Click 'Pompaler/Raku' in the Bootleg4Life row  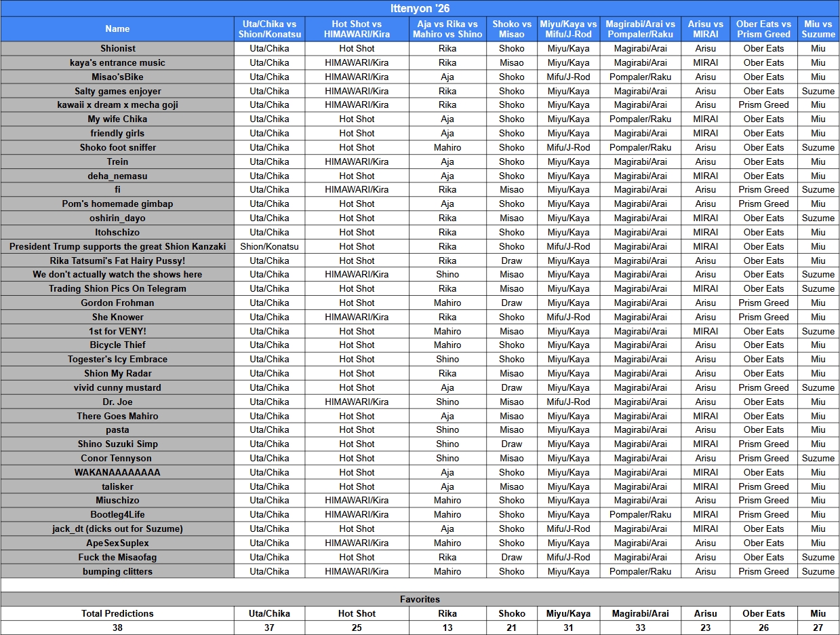pyautogui.click(x=641, y=515)
